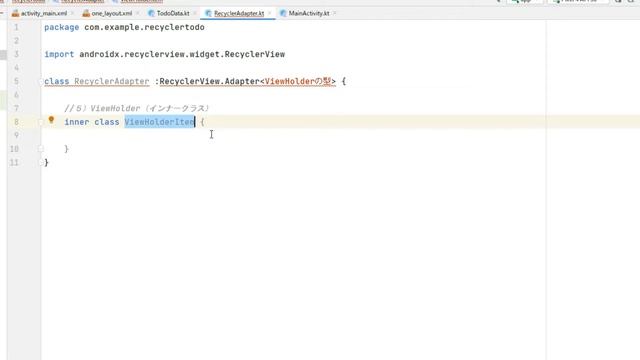Click the package name com.example.recyclertodo
This screenshot has width=640, height=360.
pos(144,27)
